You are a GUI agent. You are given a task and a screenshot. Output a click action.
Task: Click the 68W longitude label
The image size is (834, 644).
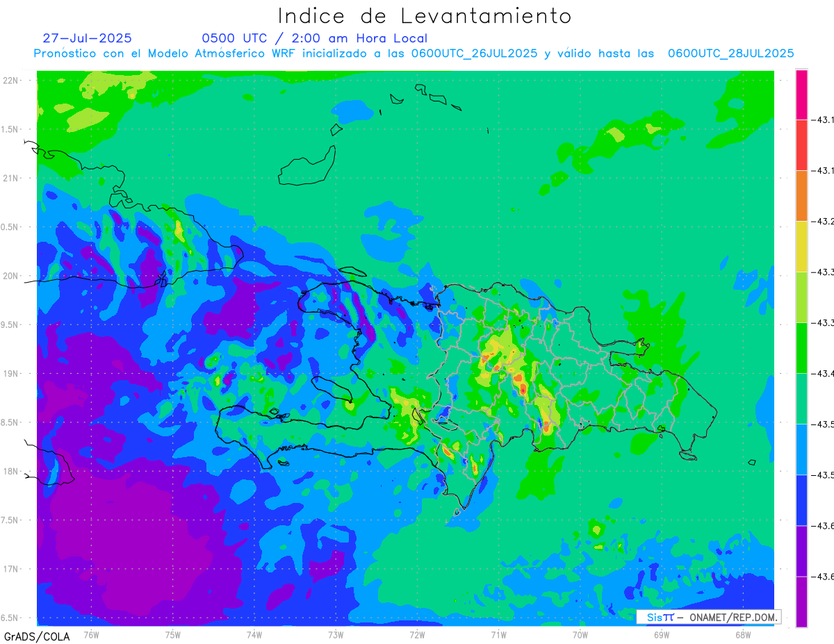pyautogui.click(x=742, y=634)
